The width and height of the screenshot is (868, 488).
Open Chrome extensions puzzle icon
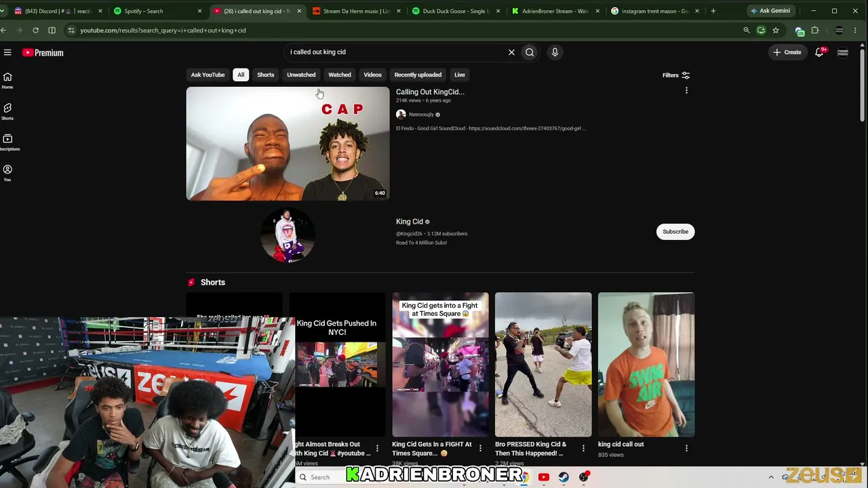pos(815,30)
